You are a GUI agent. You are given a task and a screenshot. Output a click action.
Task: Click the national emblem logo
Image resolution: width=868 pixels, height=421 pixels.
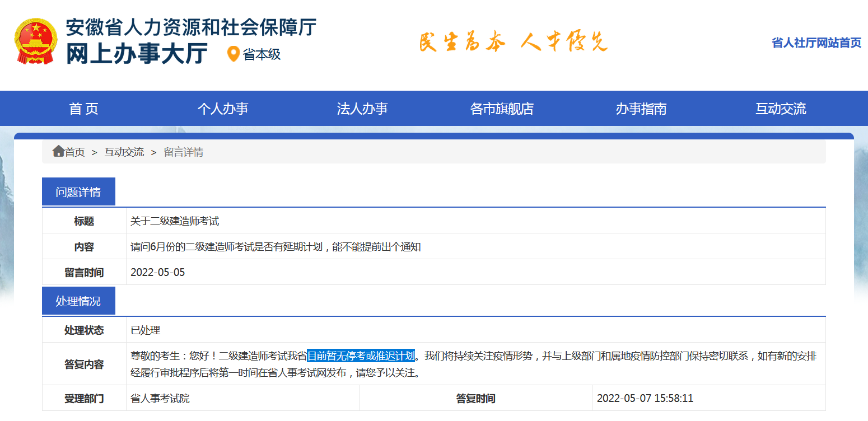(35, 41)
